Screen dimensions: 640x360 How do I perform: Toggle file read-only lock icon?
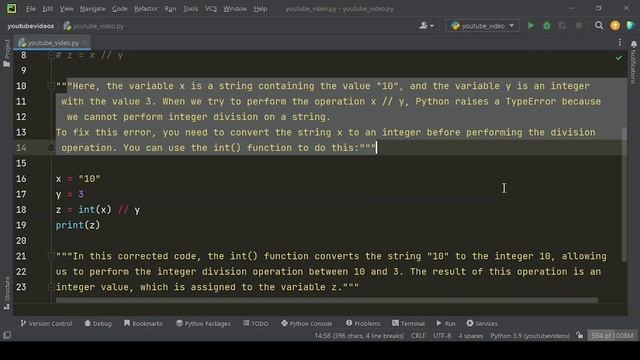[580, 336]
